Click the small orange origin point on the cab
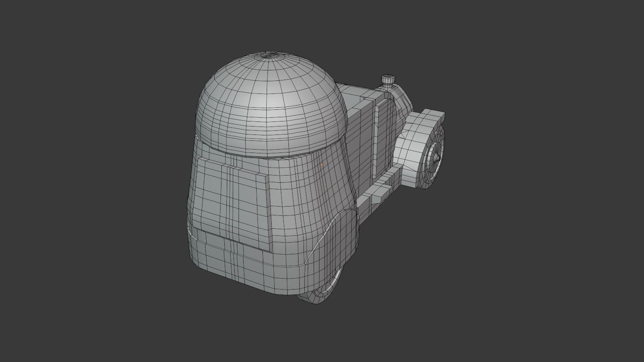Viewport: 644px width, 362px height. point(322,165)
